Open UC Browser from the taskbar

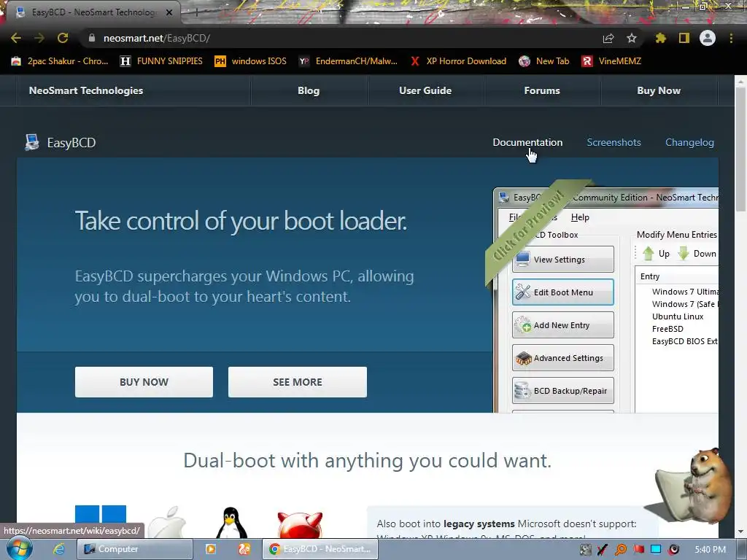244,549
